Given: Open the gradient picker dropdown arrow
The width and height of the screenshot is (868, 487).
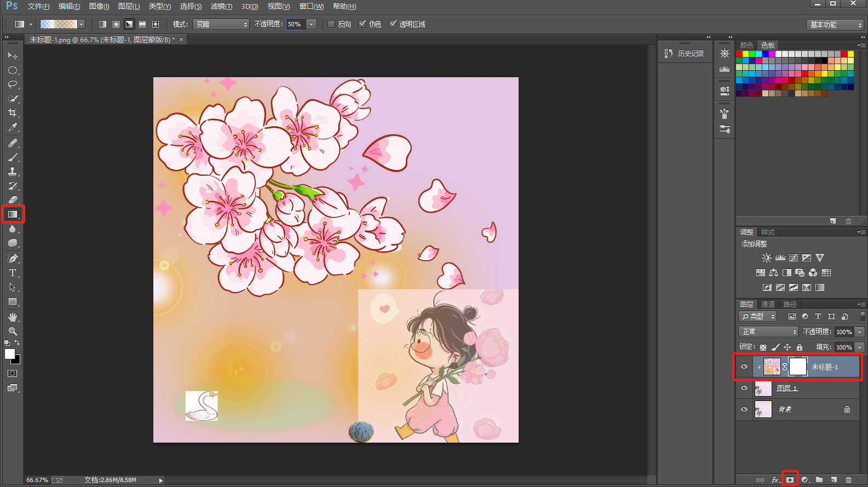Looking at the screenshot, I should (82, 24).
